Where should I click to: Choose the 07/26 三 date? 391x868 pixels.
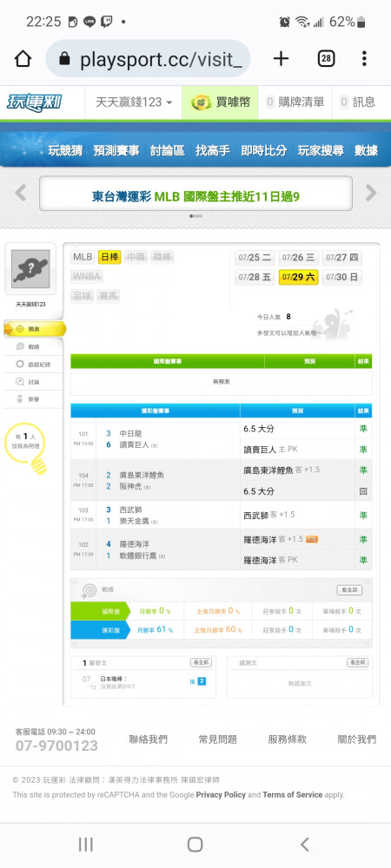pyautogui.click(x=299, y=258)
